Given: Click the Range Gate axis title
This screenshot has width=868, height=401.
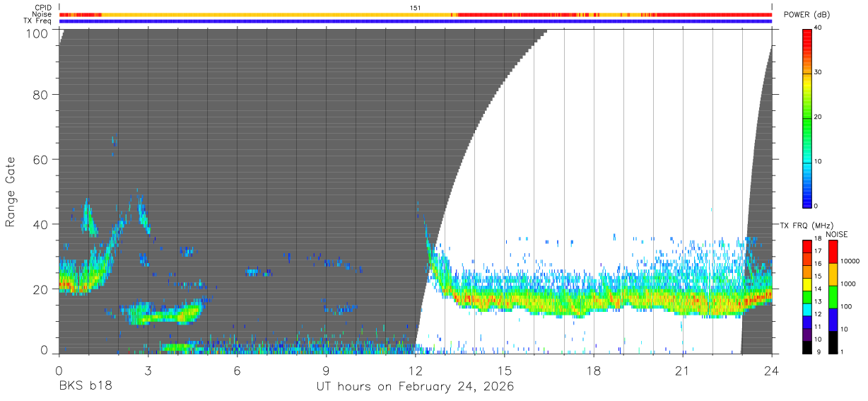Looking at the screenshot, I should pos(11,192).
